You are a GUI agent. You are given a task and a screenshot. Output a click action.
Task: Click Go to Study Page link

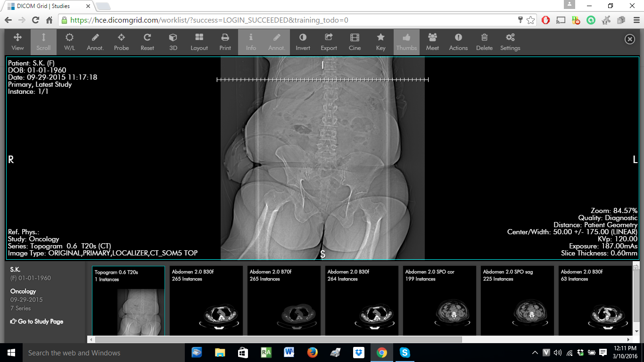coord(37,321)
